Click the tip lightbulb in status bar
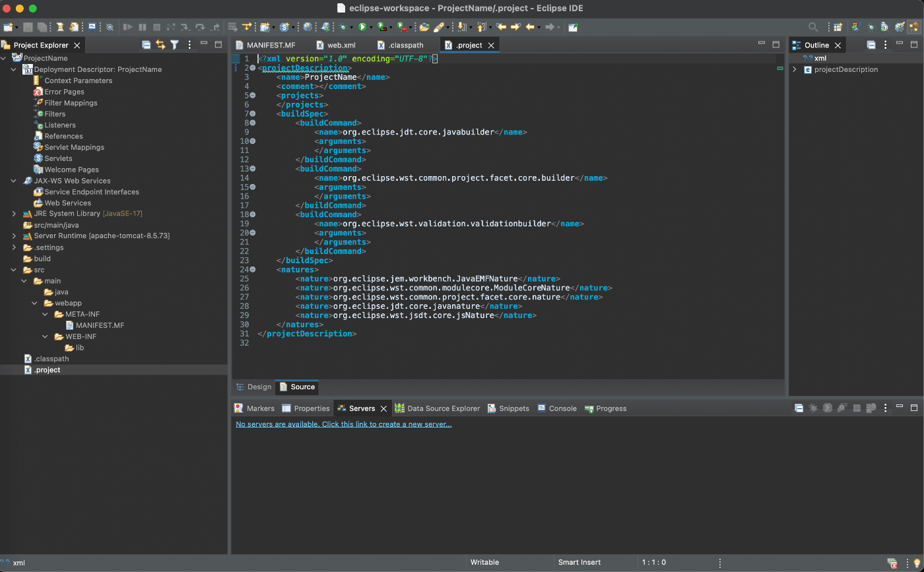 click(x=917, y=563)
